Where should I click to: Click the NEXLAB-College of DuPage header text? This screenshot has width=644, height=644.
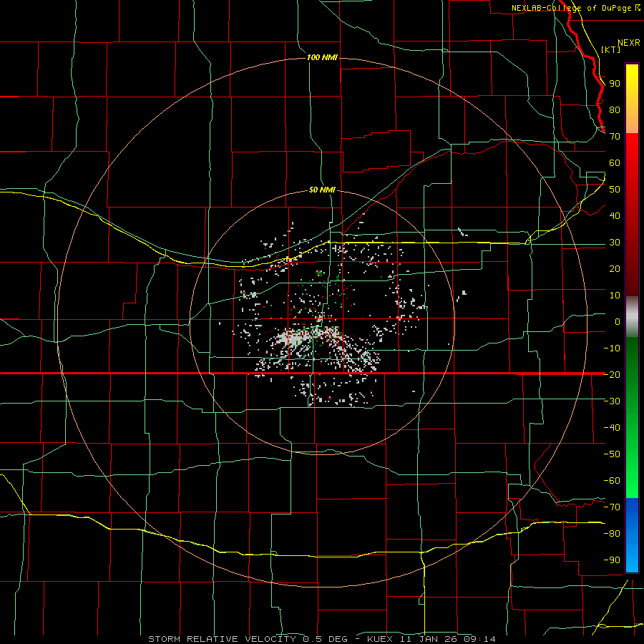click(572, 8)
